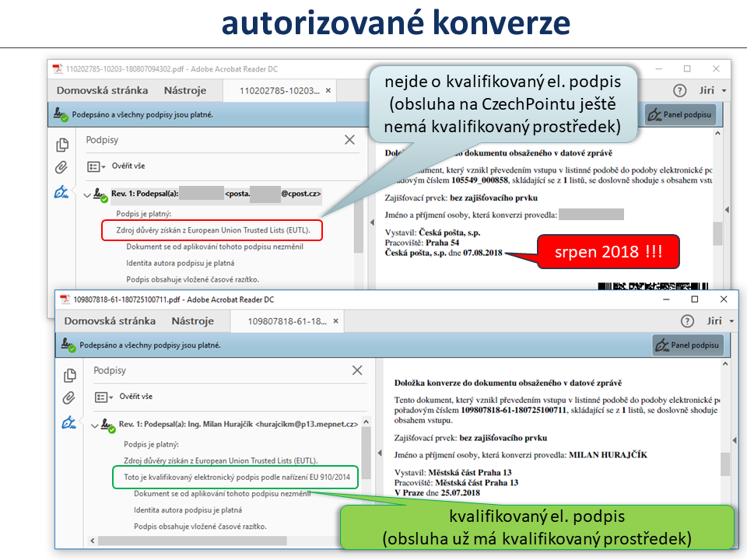The image size is (747, 560).
Task: Collapse left pane arrow in lower window
Action: click(x=380, y=453)
